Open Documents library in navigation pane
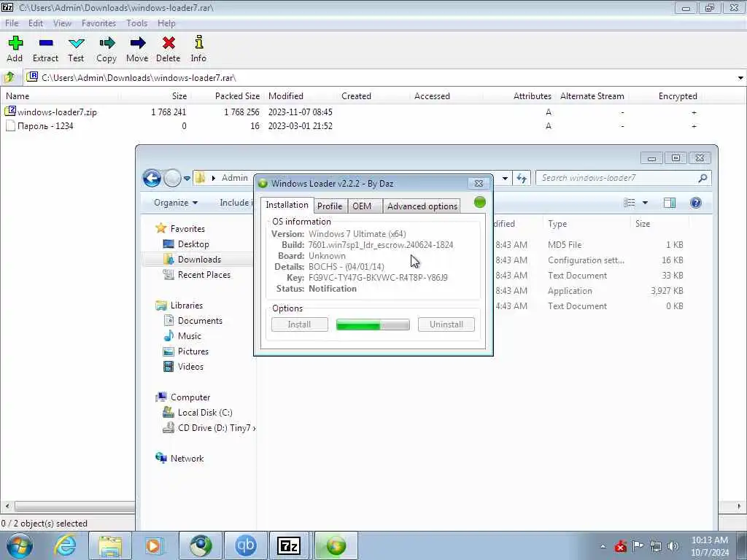The width and height of the screenshot is (747, 560). pos(200,321)
